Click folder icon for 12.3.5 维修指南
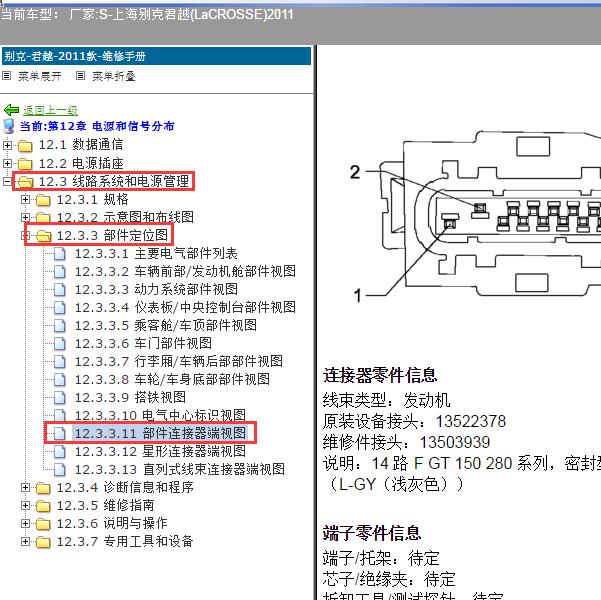The width and height of the screenshot is (601, 600). (43, 506)
